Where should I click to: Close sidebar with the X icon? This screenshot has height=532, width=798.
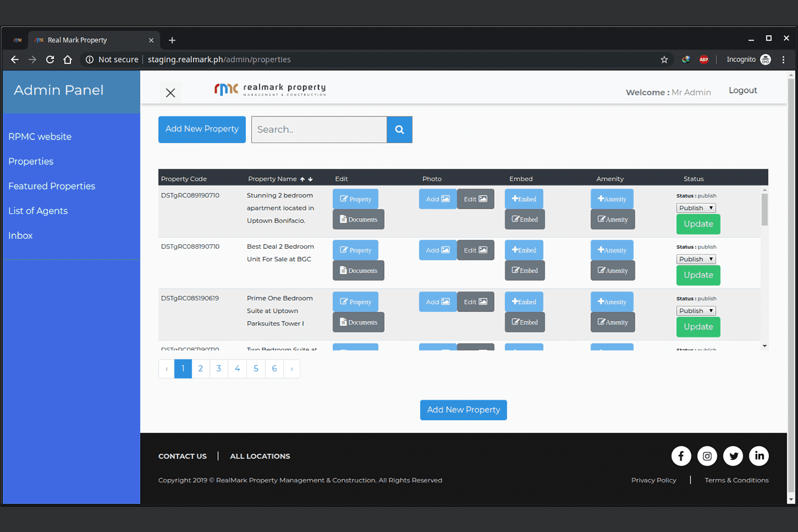coord(170,93)
